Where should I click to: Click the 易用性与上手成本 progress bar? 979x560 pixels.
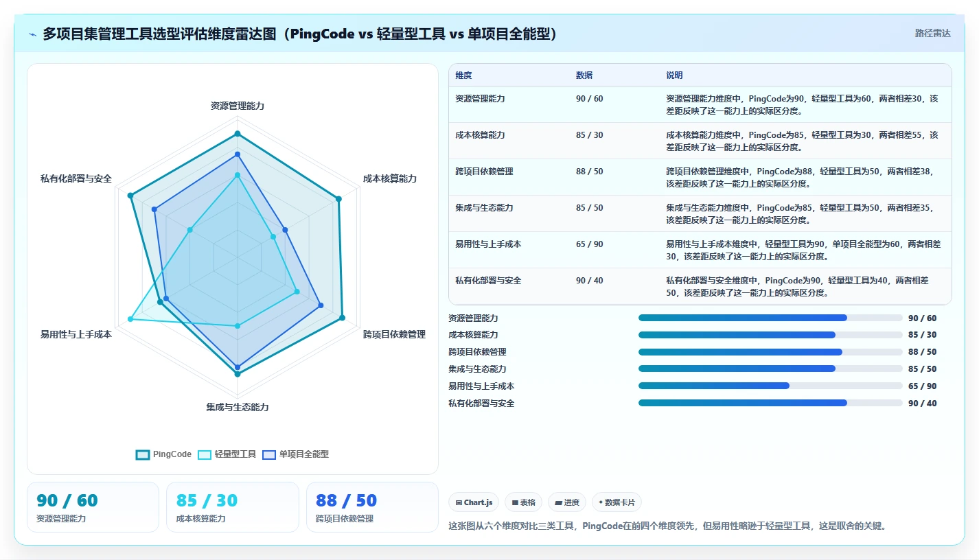[770, 386]
